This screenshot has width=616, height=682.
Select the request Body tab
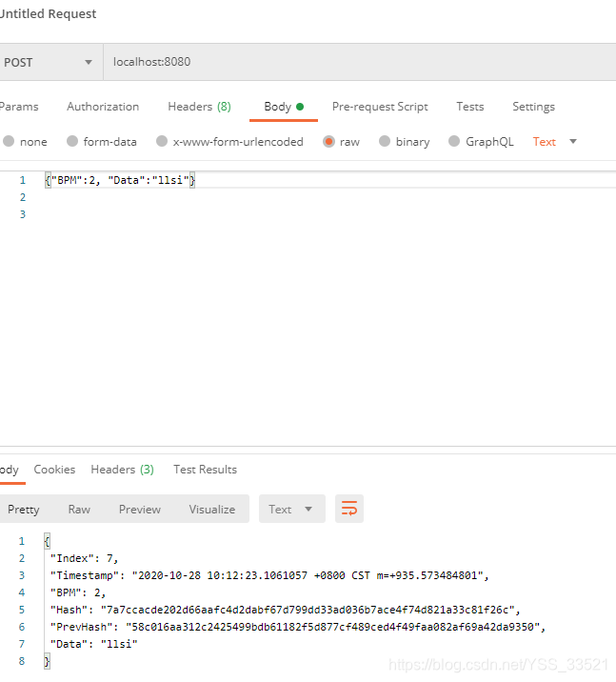click(284, 107)
